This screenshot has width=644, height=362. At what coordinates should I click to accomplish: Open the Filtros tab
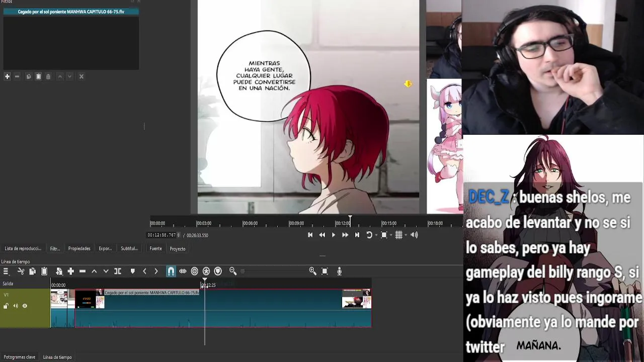click(x=55, y=248)
